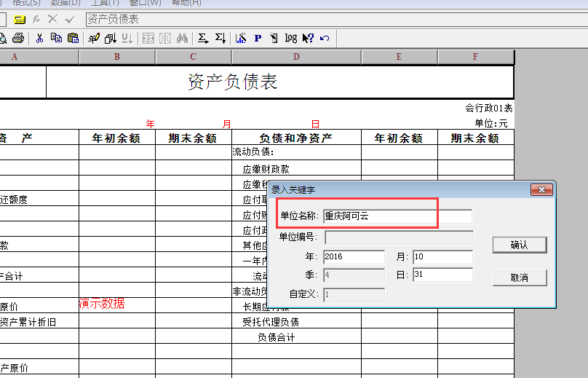The width and height of the screenshot is (588, 378).
Task: Click the print icon in toolbar
Action: pos(18,38)
